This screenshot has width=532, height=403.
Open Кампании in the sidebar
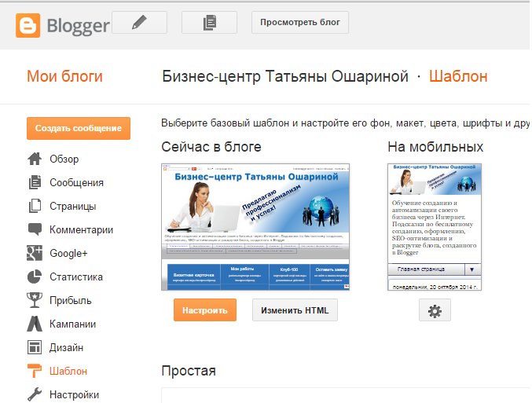tap(72, 324)
